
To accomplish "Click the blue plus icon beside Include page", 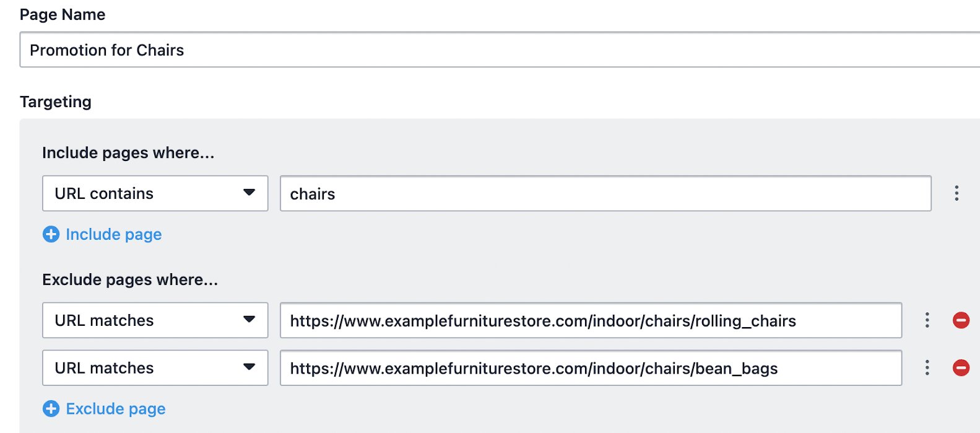I will (x=51, y=234).
